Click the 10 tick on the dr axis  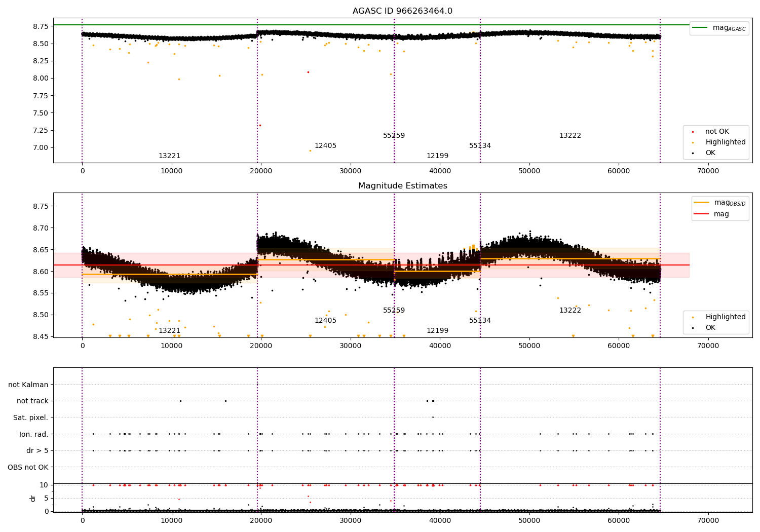(44, 485)
